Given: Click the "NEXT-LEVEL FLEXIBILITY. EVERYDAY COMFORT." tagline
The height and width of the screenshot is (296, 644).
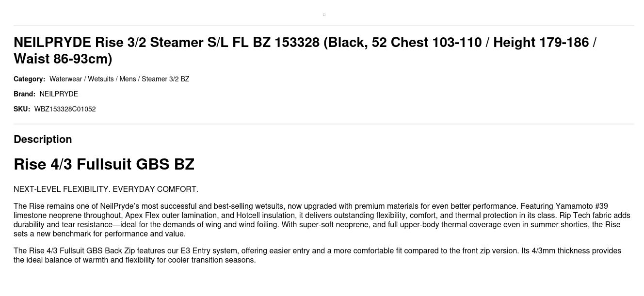Looking at the screenshot, I should [x=106, y=189].
